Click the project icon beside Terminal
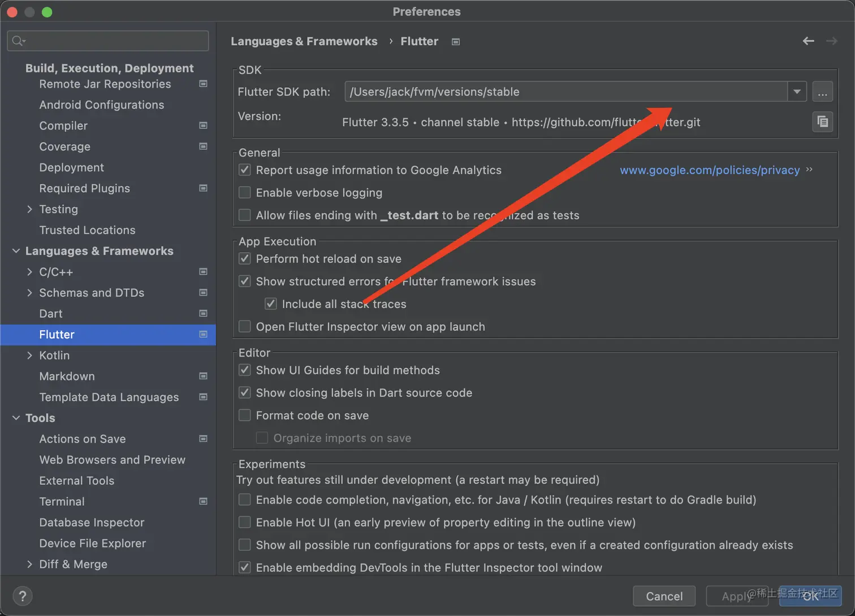The height and width of the screenshot is (616, 855). pos(204,502)
